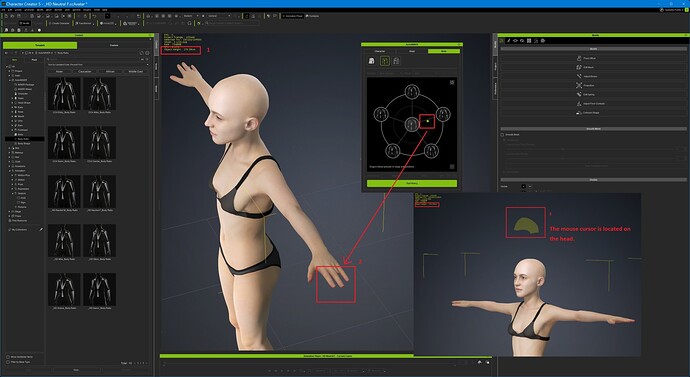Click the head icon in ActorMIXER panel
Image resolution: width=690 pixels, height=377 pixels.
(x=371, y=61)
